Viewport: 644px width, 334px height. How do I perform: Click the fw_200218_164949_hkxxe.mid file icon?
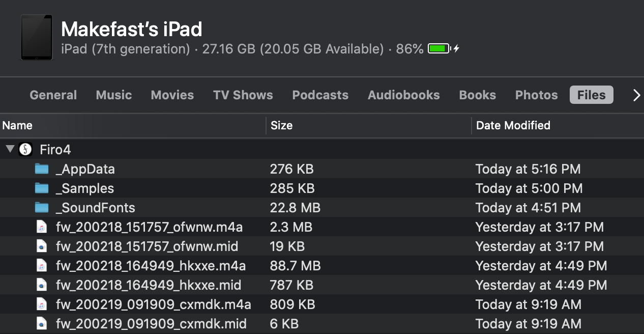tap(42, 285)
